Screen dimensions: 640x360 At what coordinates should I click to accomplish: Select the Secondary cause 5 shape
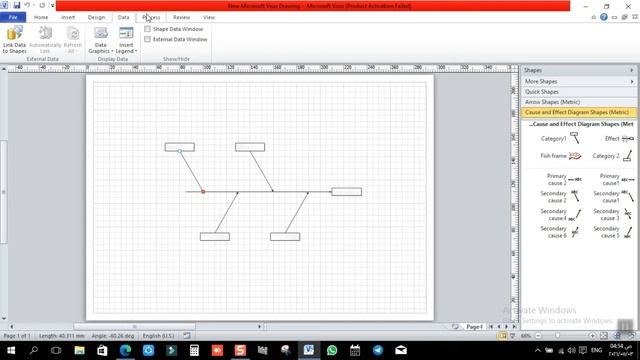(613, 232)
